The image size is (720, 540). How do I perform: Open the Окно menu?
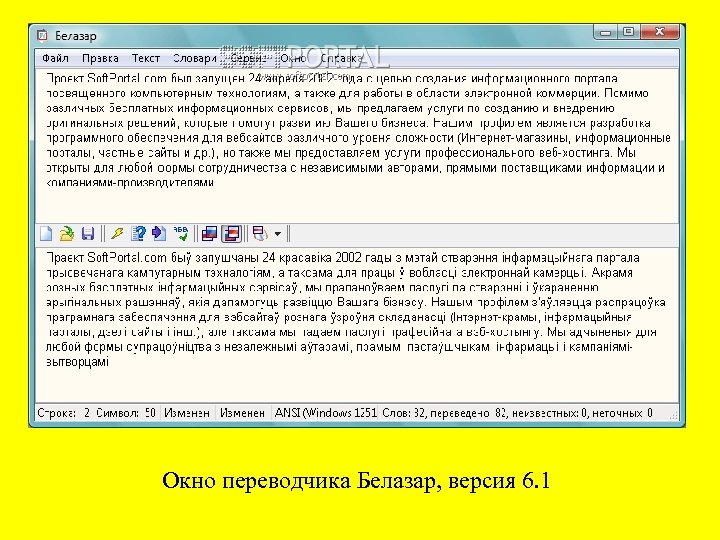293,58
